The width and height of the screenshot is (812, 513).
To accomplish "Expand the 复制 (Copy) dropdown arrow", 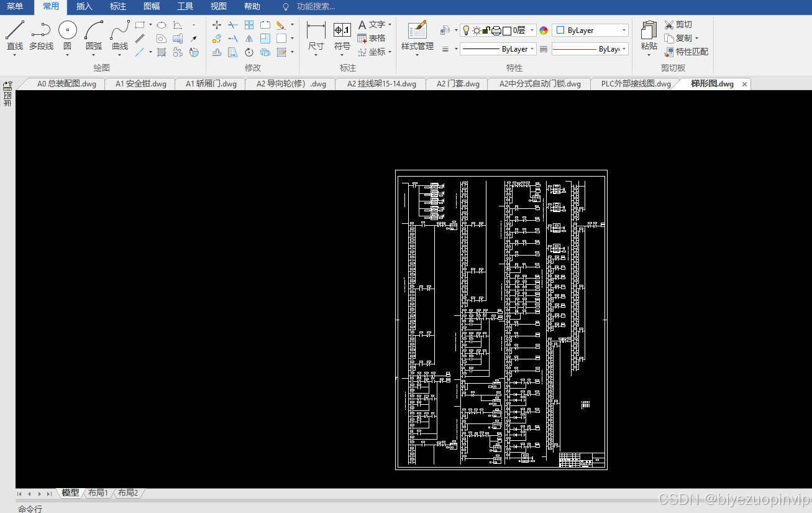I will point(696,39).
